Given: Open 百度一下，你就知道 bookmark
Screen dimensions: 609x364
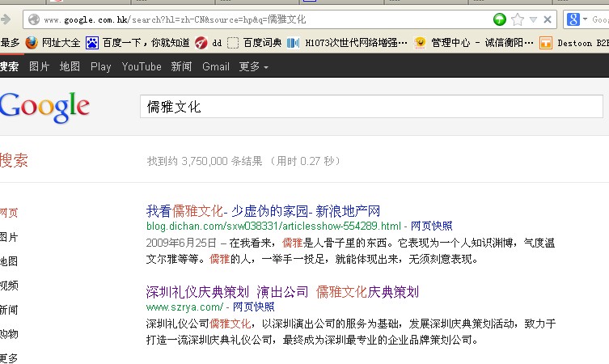Looking at the screenshot, I should pyautogui.click(x=137, y=43).
